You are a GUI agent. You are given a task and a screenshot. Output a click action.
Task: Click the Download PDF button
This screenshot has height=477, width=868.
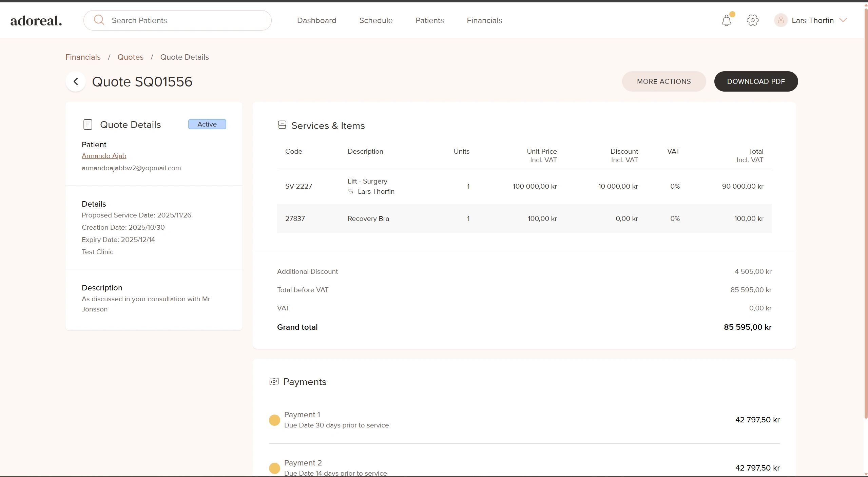(x=756, y=81)
